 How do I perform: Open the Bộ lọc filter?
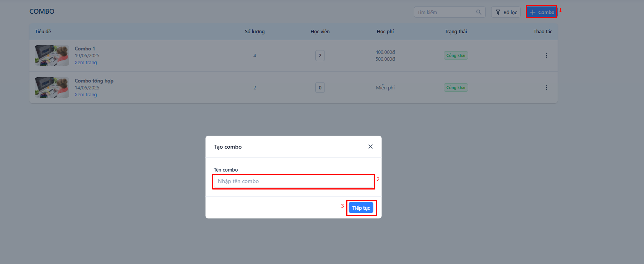pyautogui.click(x=506, y=12)
